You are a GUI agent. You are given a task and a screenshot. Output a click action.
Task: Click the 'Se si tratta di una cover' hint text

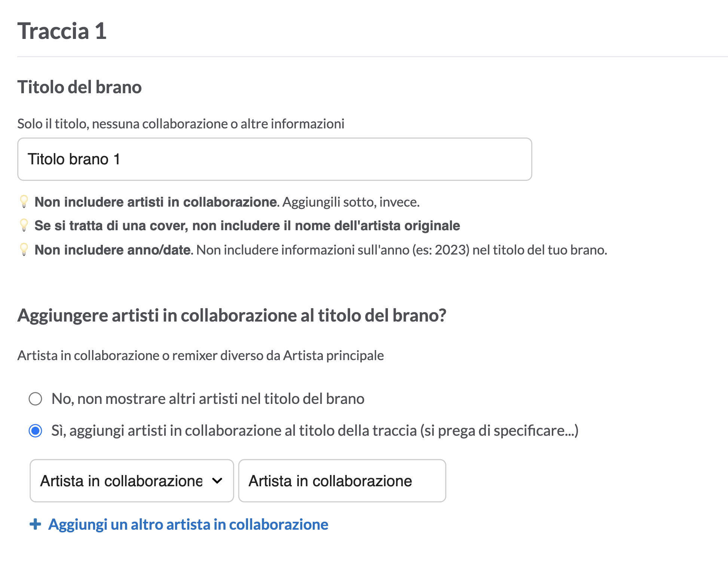[247, 226]
